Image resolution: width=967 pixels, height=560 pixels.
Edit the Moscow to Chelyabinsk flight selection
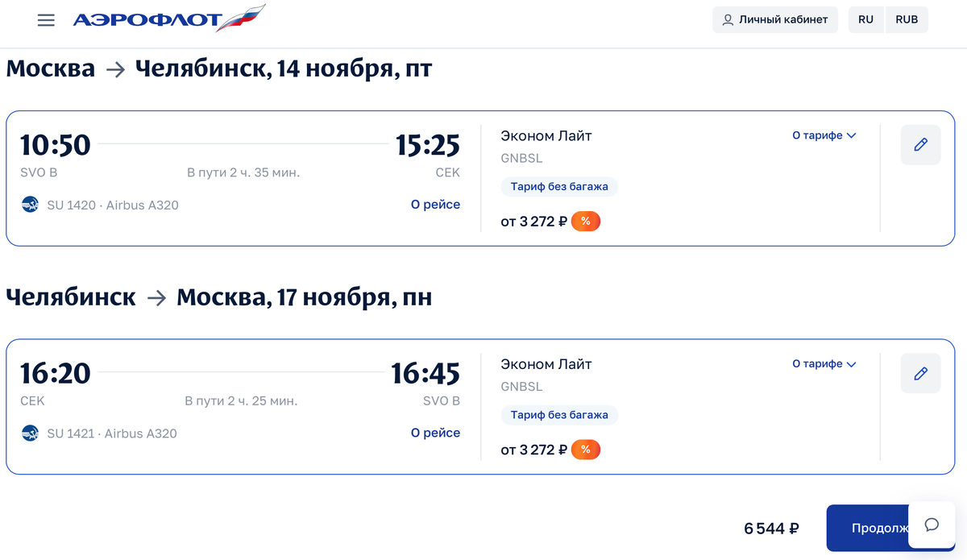click(x=920, y=144)
